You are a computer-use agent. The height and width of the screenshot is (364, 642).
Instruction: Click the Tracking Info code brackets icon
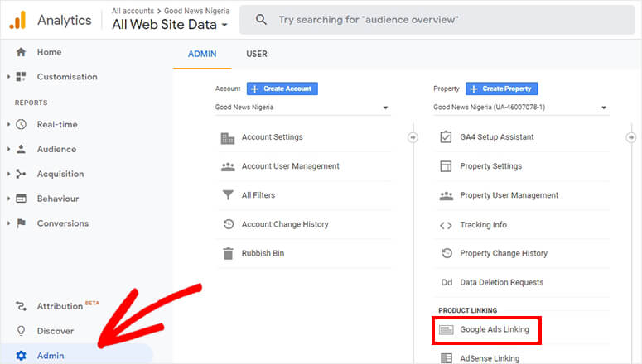(446, 225)
